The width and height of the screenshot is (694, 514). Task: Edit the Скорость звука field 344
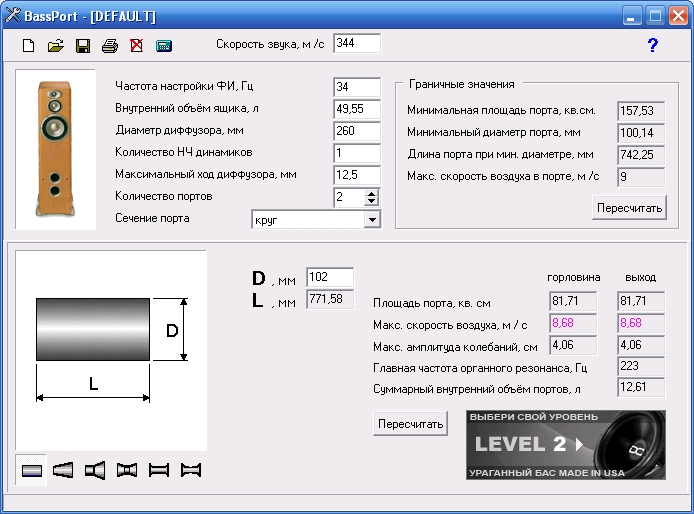(357, 43)
